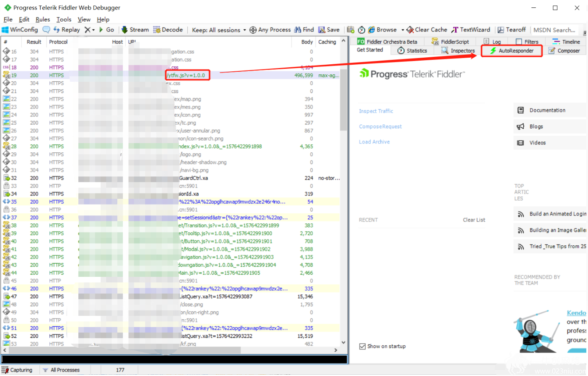Open the Rules menu

pos(43,20)
